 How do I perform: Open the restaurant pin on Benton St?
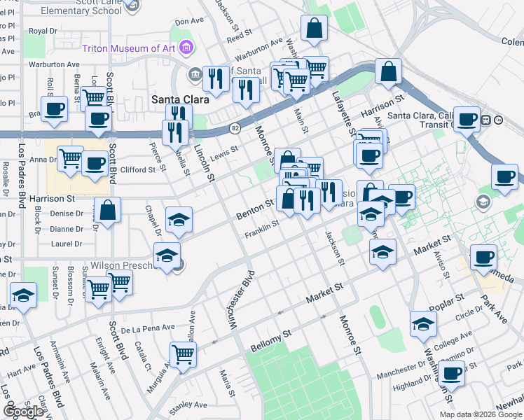307,202
